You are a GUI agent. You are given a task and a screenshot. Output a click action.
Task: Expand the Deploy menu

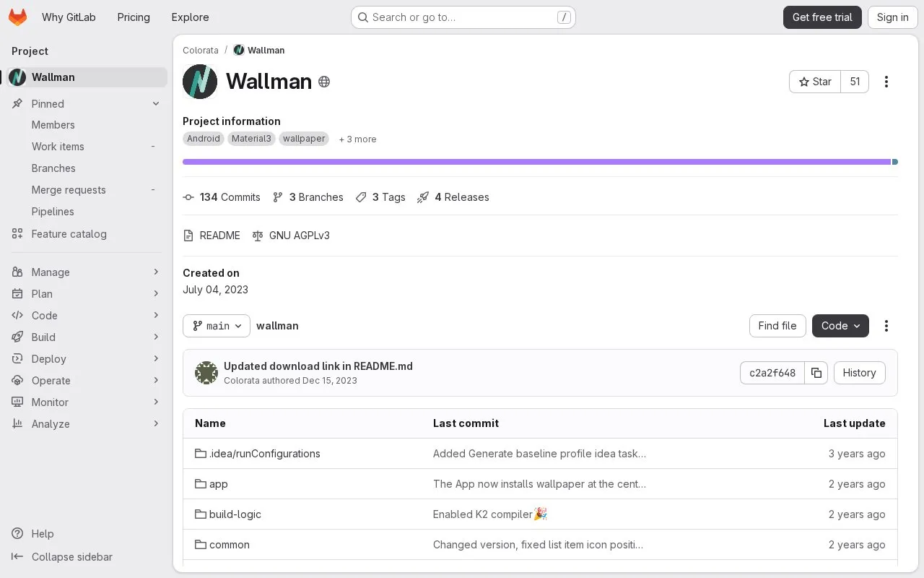pos(87,359)
